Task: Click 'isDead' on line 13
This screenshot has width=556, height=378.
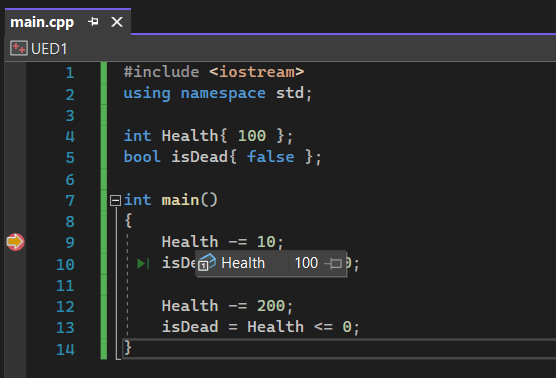Action: 190,327
